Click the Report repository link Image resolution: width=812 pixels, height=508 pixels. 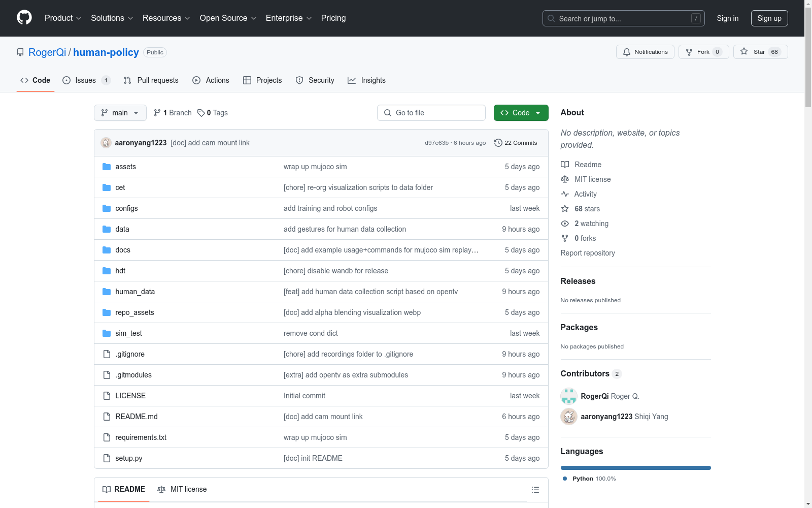(x=588, y=253)
